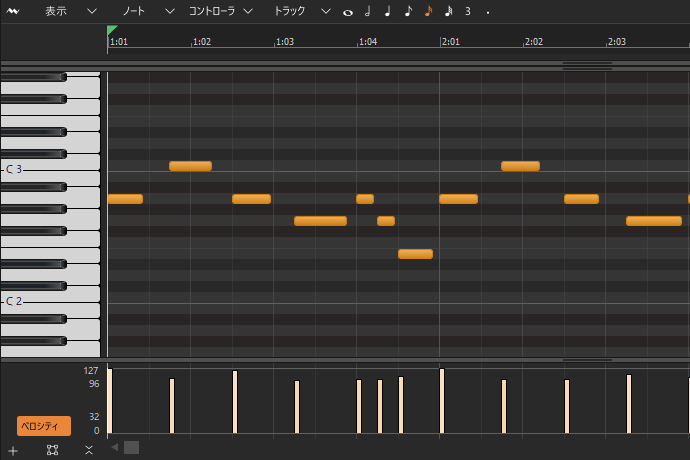Viewport: 690px width, 460px height.
Task: Click the plus icon to add controller lane
Action: coord(13,450)
